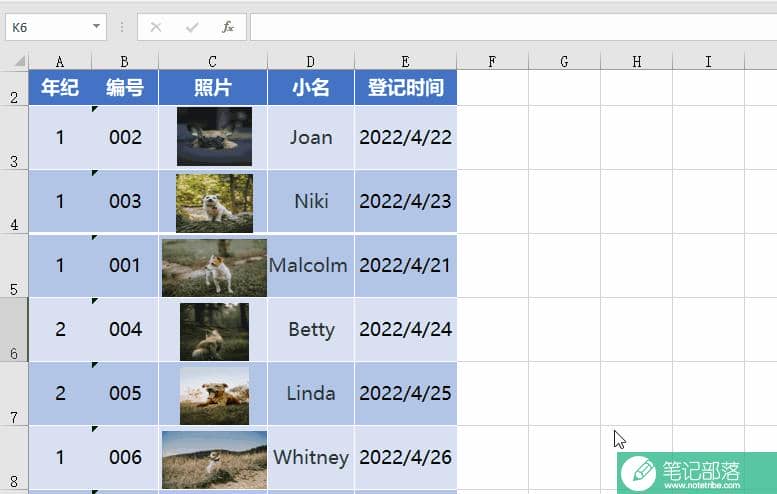777x494 pixels.
Task: Click the cell containing 001
Action: pyautogui.click(x=125, y=266)
